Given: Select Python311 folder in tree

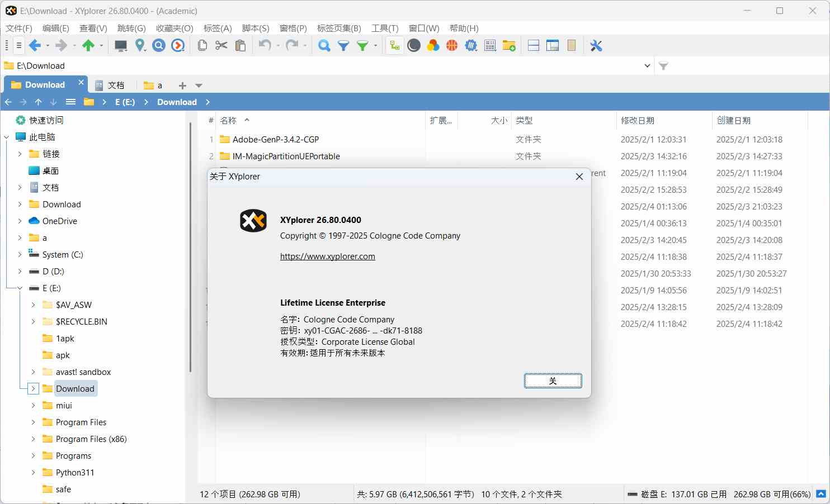Looking at the screenshot, I should 75,473.
